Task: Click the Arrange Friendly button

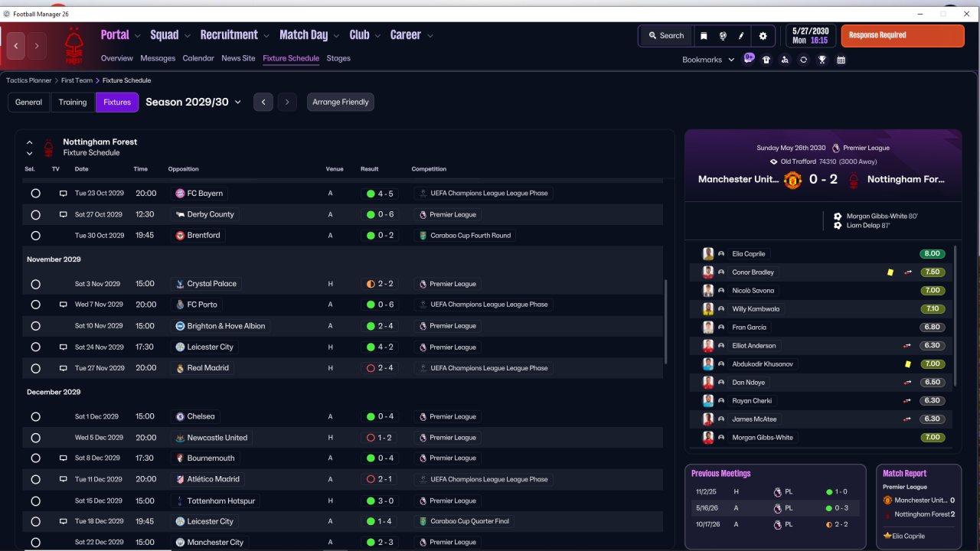Action: coord(341,103)
